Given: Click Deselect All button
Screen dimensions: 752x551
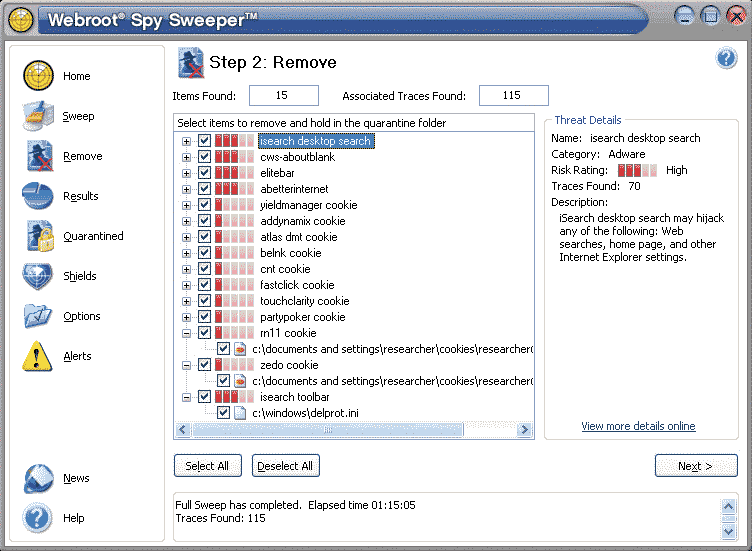Looking at the screenshot, I should click(285, 466).
